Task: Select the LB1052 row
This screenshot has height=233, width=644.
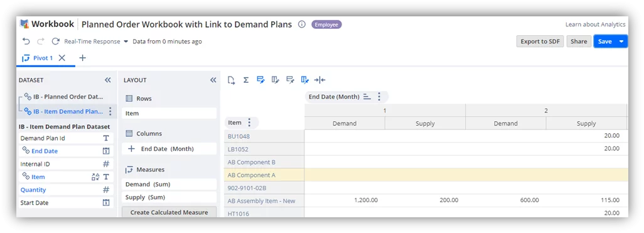Action: click(x=264, y=149)
